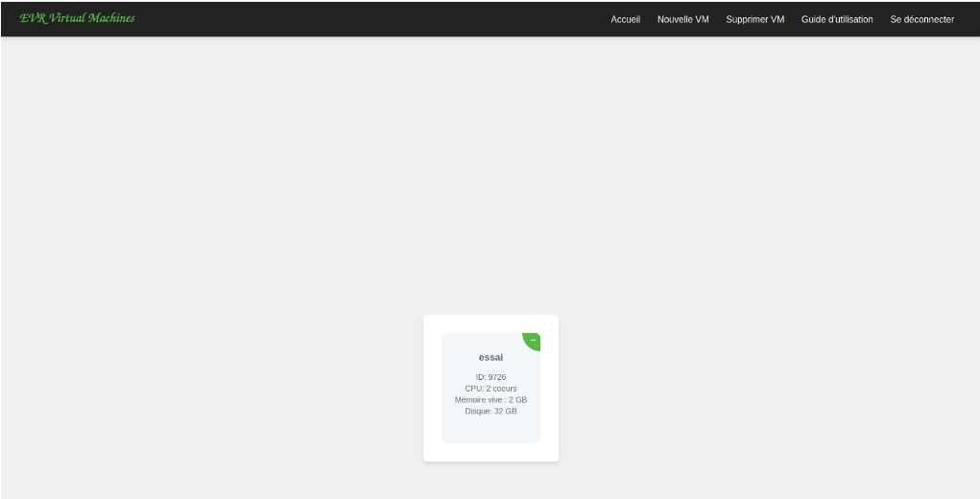Select the essai VM name heading

(x=490, y=357)
